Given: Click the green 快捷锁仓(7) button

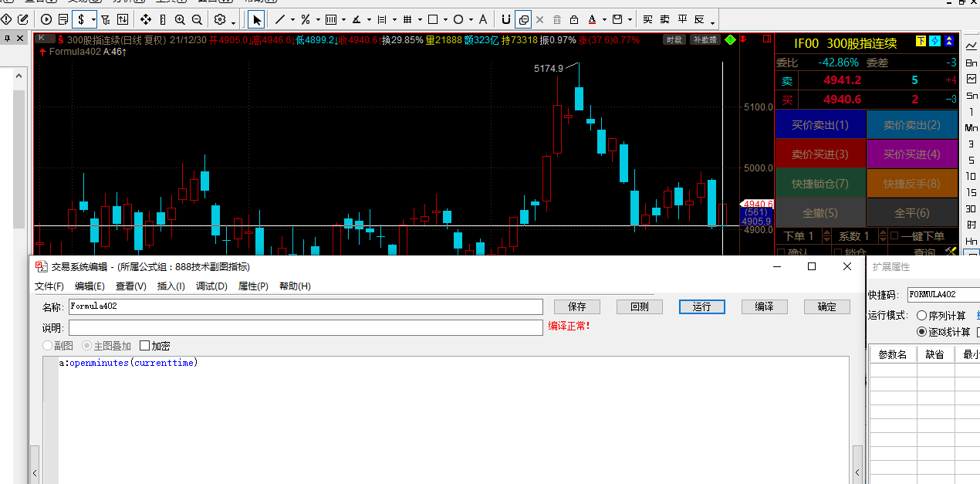Looking at the screenshot, I should point(819,184).
